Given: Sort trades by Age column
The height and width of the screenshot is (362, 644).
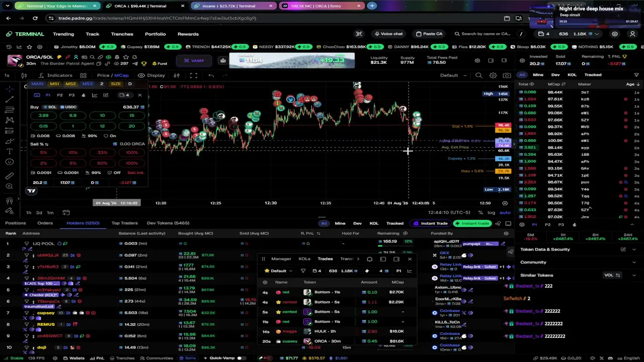Looking at the screenshot, I should (x=632, y=84).
